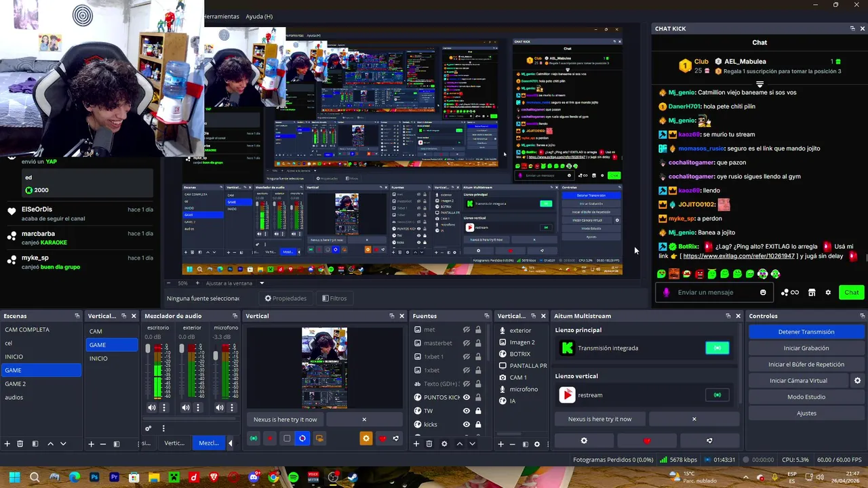Open microfono channel options menu
This screenshot has height=488, width=868.
(231, 407)
